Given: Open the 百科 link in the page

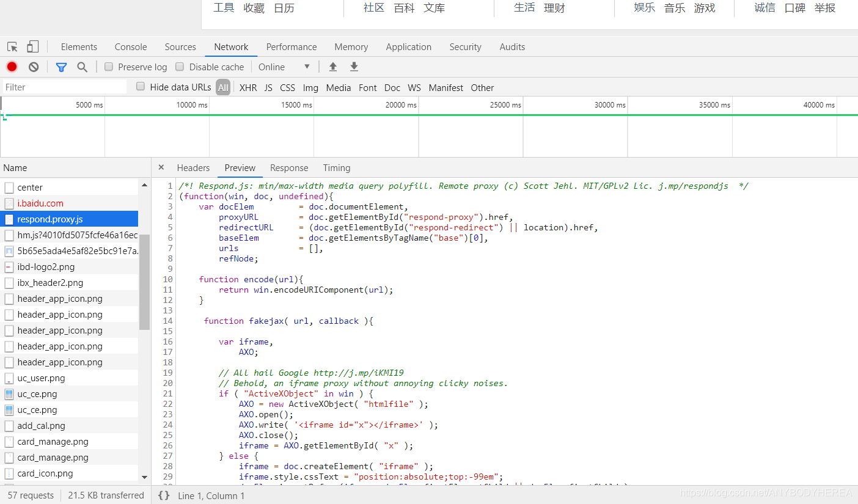Looking at the screenshot, I should point(404,8).
